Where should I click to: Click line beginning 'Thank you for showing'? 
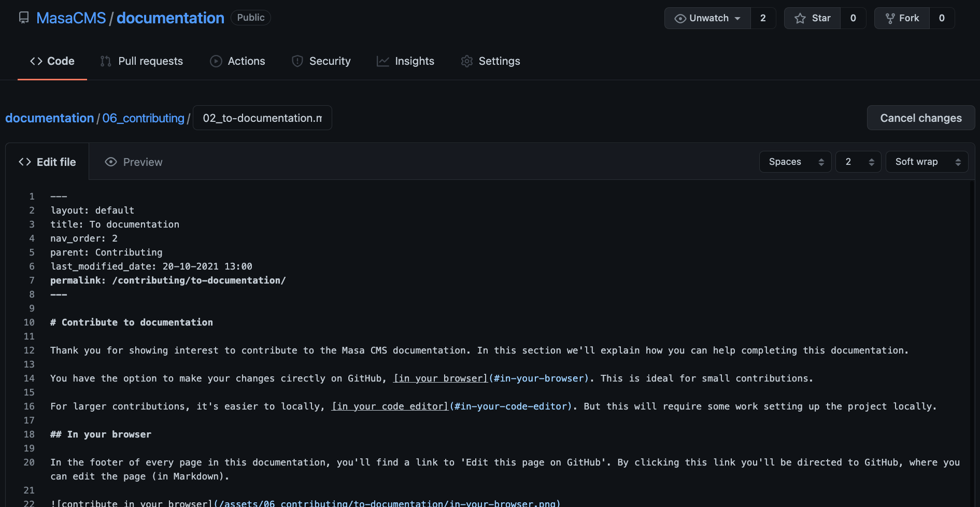pos(479,350)
